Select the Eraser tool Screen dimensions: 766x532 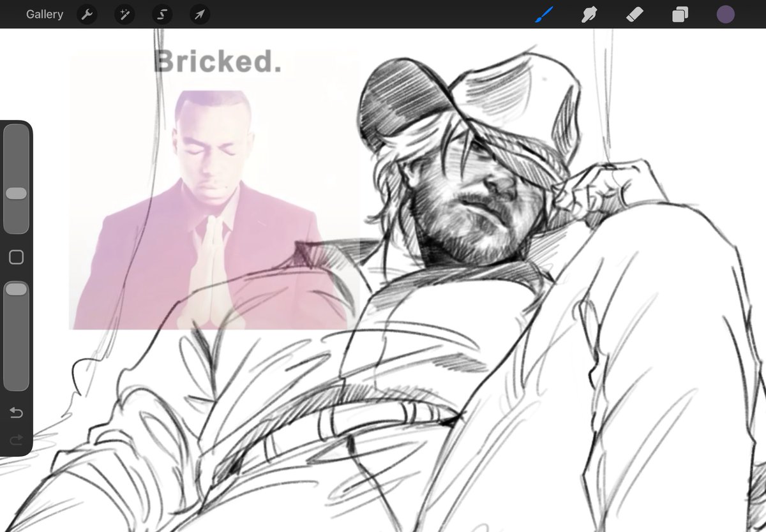[635, 15]
